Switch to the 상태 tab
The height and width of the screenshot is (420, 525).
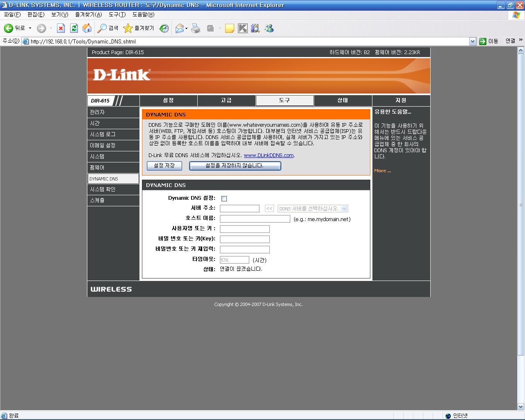pos(343,100)
